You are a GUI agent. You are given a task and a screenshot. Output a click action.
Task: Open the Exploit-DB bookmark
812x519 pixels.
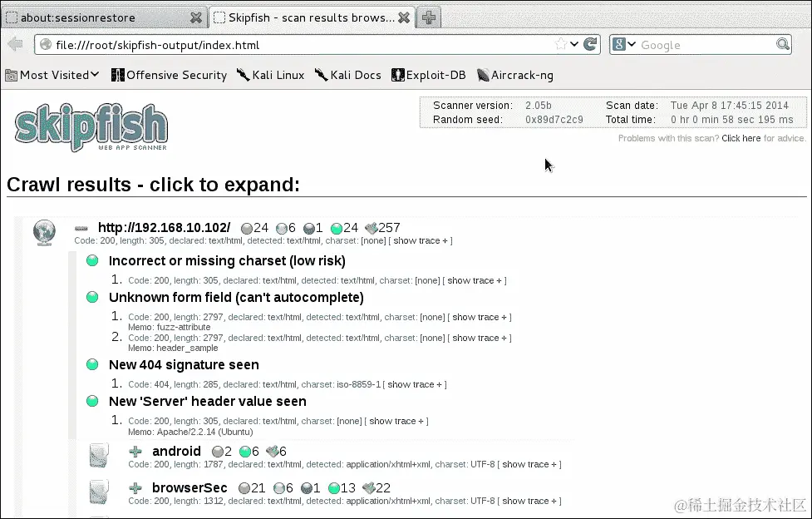(429, 75)
